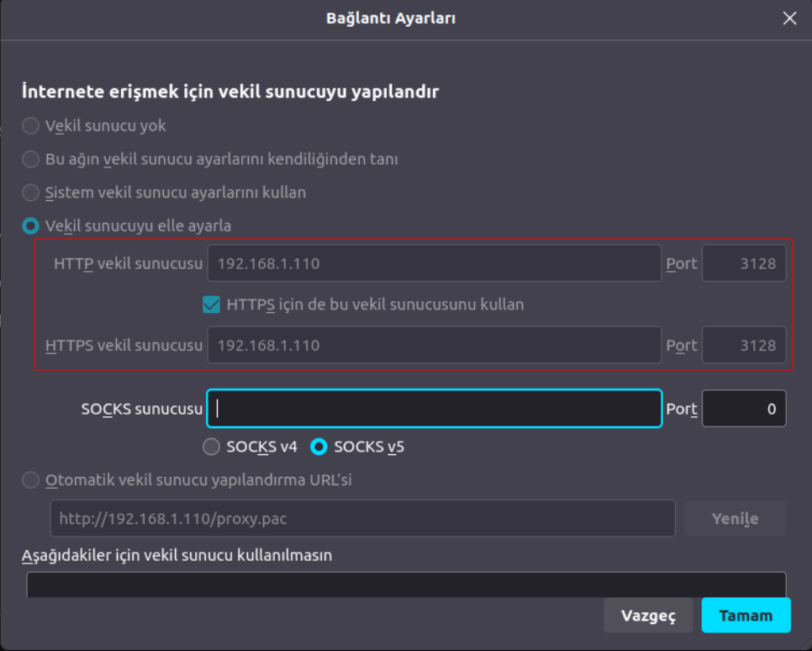Screen dimensions: 812x651
Task: Click the SOCKS Port number field
Action: pyautogui.click(x=744, y=409)
